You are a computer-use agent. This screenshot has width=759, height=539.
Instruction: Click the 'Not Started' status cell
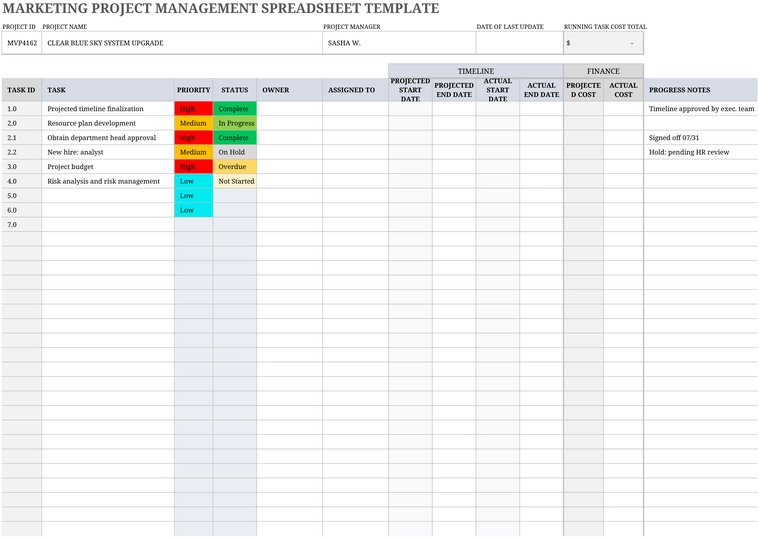pos(235,181)
